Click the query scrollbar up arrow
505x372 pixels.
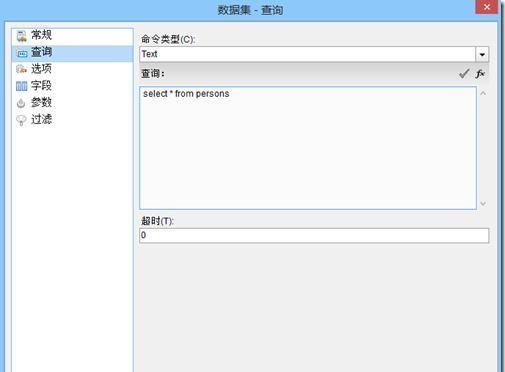[483, 94]
